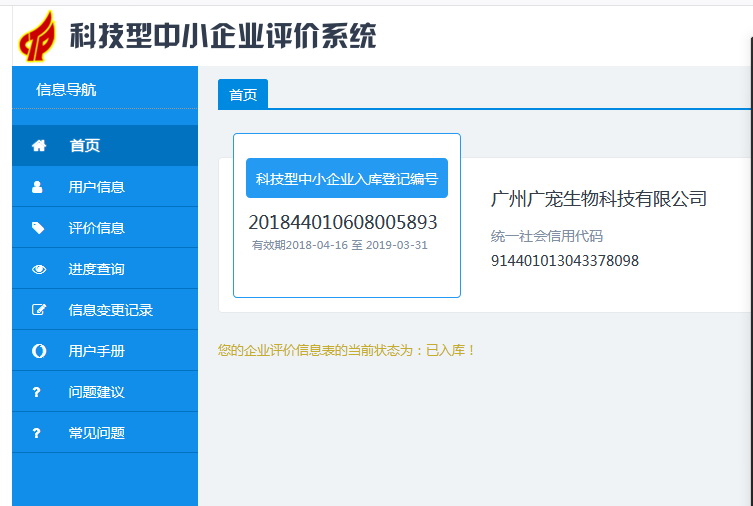Image resolution: width=753 pixels, height=506 pixels.
Task: Open 常见问题 in the sidebar
Action: (105, 433)
